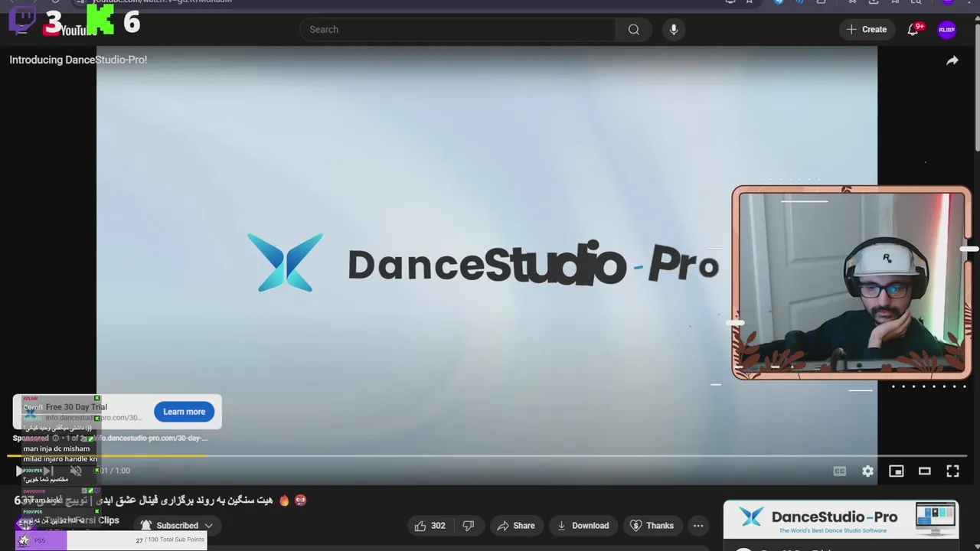The height and width of the screenshot is (551, 980).
Task: Click the video title with fire emoji
Action: click(x=161, y=500)
